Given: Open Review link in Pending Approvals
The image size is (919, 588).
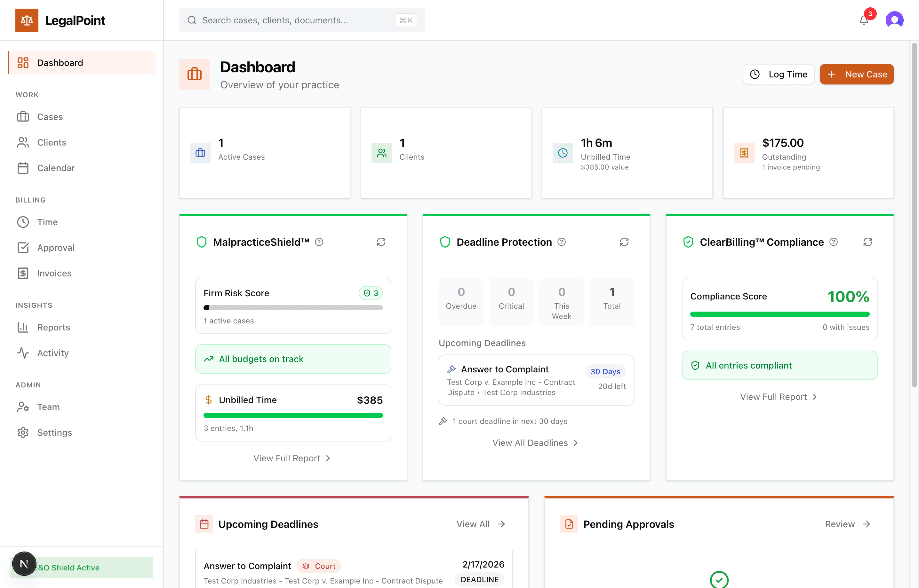Looking at the screenshot, I should pyautogui.click(x=847, y=524).
